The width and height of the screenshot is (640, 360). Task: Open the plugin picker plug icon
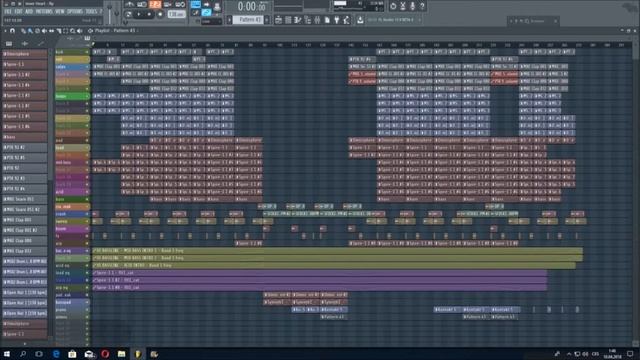337,20
